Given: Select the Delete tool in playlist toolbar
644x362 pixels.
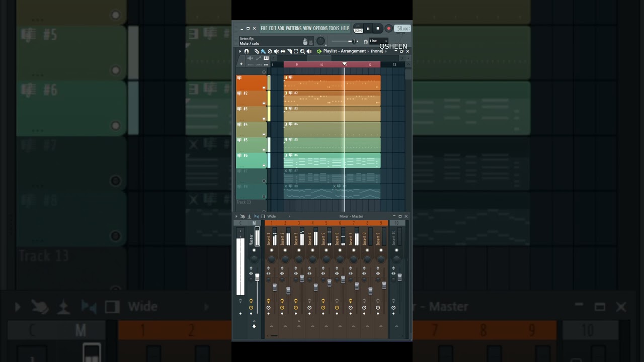Looking at the screenshot, I should click(270, 51).
